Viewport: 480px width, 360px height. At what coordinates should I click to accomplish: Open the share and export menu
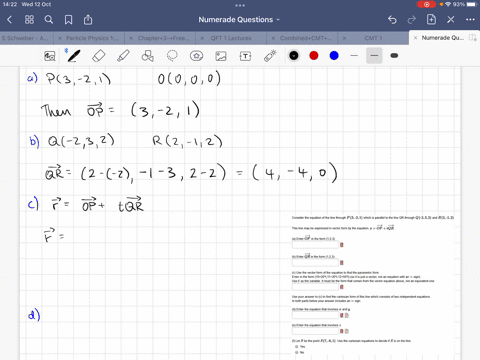88,19
